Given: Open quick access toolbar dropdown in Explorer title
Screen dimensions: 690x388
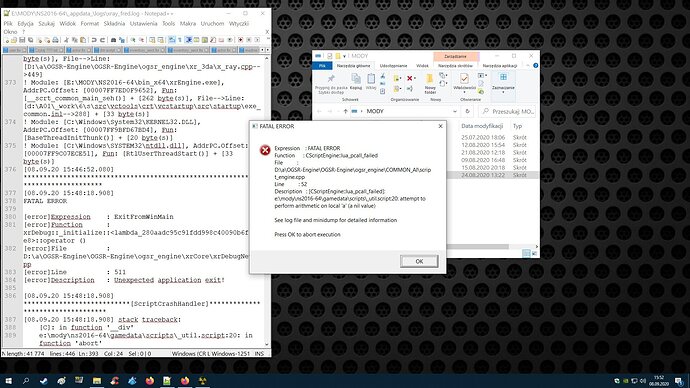Looking at the screenshot, I should click(x=345, y=56).
